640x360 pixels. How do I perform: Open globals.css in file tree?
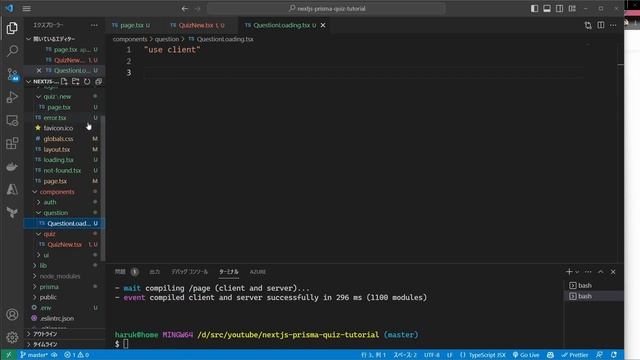(x=58, y=139)
